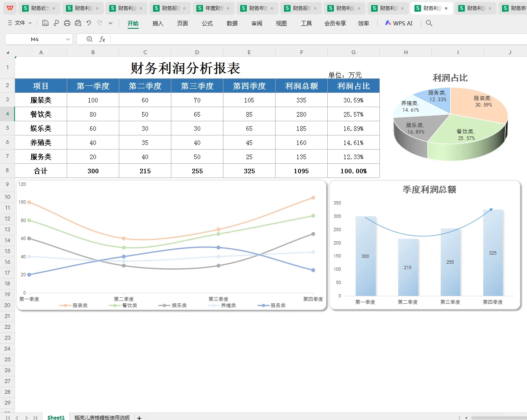Open the Name Box dropdown
Image resolution: width=527 pixels, height=420 pixels.
click(68, 39)
